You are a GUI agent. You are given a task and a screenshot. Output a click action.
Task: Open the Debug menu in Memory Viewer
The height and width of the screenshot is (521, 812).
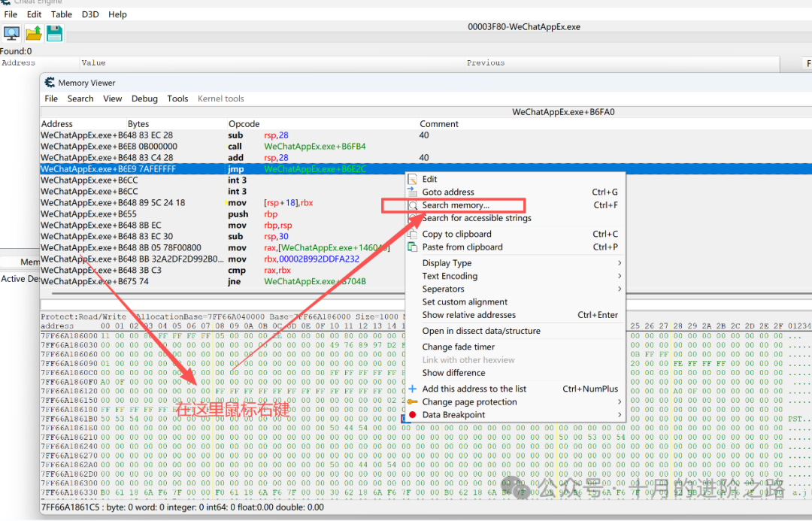144,98
